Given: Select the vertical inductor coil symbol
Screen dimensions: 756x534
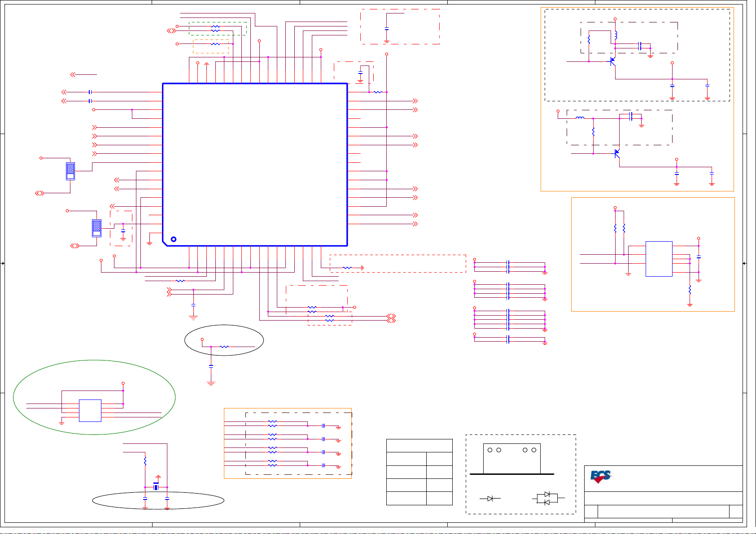Looking at the screenshot, I should click(616, 35).
